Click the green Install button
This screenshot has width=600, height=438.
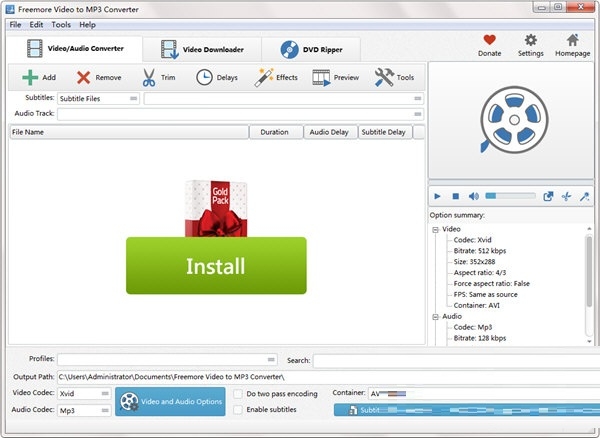[215, 266]
